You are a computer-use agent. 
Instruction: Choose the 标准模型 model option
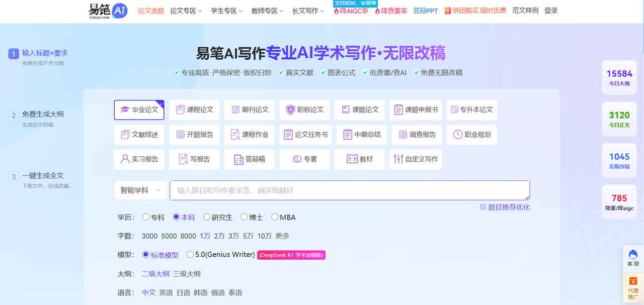click(160, 255)
